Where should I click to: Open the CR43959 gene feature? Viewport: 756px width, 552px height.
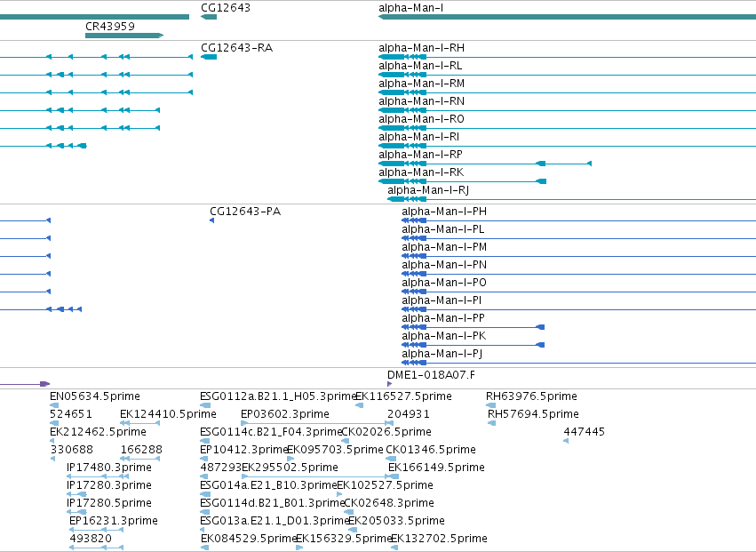click(124, 36)
